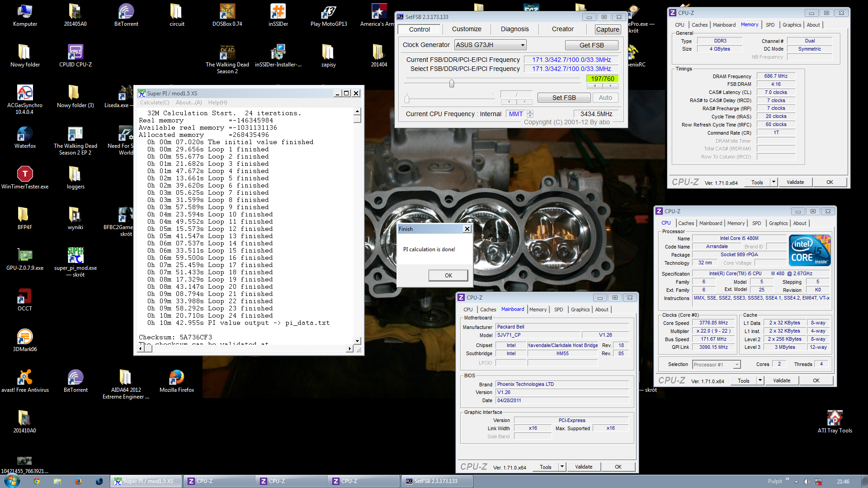The height and width of the screenshot is (488, 868).
Task: Click Super PI vertical scrollbar down arrow
Action: tap(357, 341)
